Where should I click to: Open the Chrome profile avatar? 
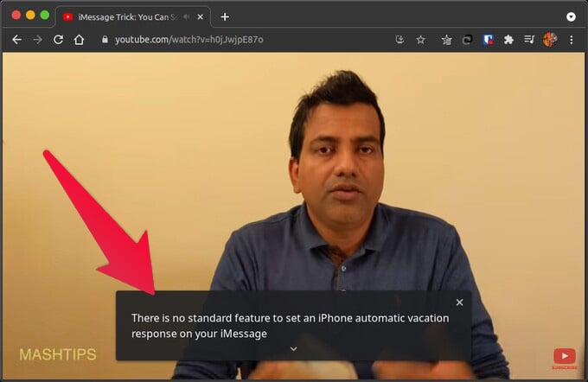tap(550, 40)
